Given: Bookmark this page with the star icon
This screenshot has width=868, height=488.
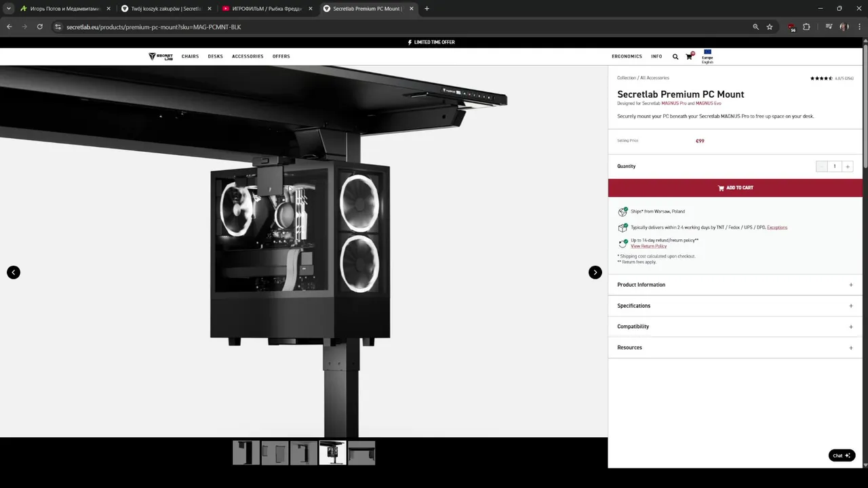Looking at the screenshot, I should coord(770,27).
